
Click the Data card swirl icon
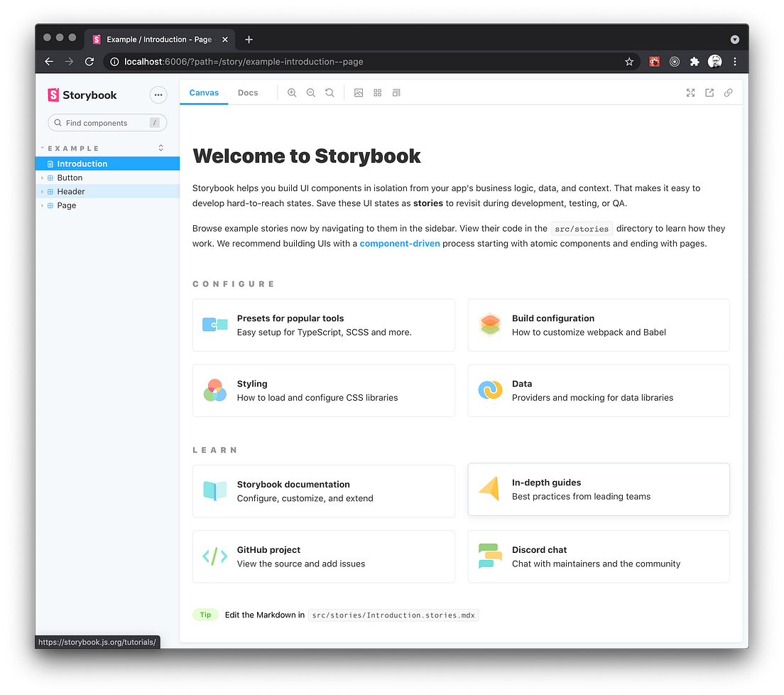tap(490, 390)
